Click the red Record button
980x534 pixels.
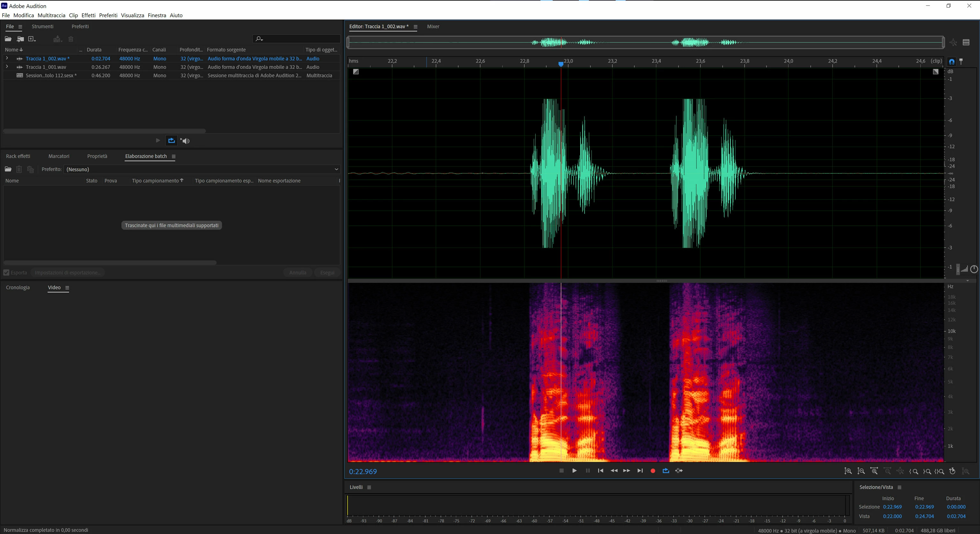click(x=653, y=471)
